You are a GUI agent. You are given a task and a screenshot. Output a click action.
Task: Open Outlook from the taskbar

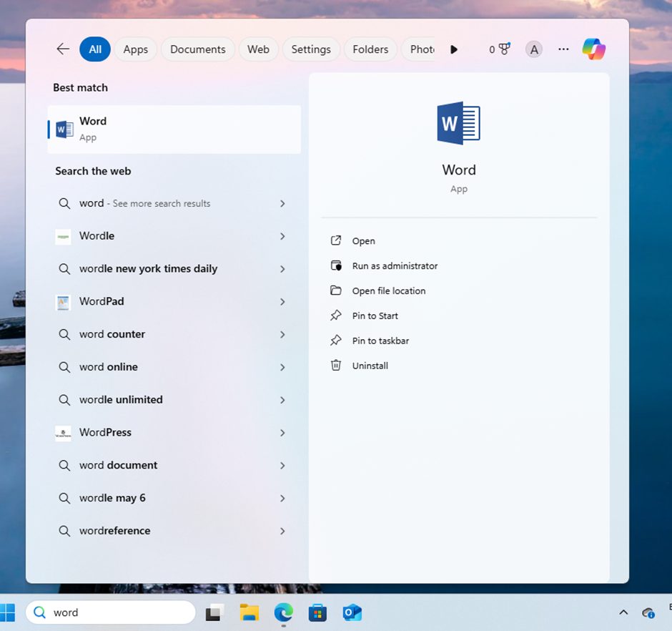352,612
